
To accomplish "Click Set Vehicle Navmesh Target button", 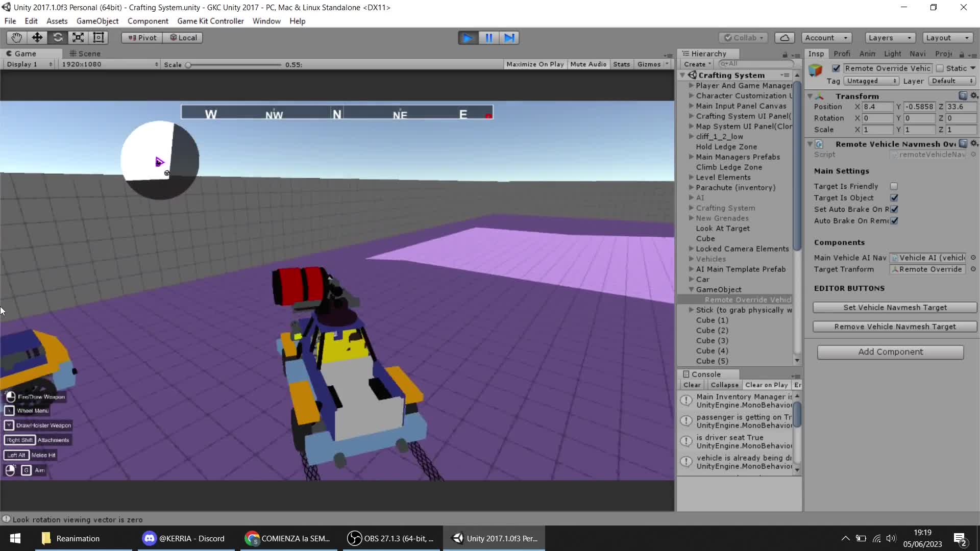I will pyautogui.click(x=895, y=308).
